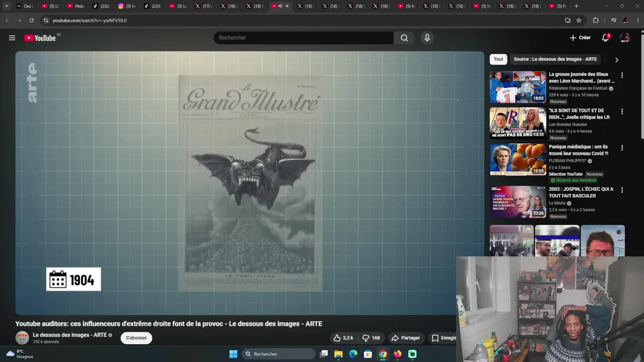Click the youtube.com address bar URL
The height and width of the screenshot is (362, 644).
[x=90, y=21]
